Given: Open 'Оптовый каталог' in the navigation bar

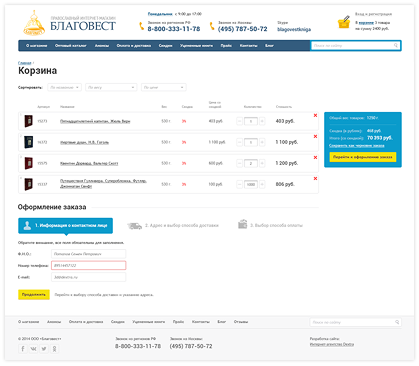Looking at the screenshot, I should tap(71, 46).
